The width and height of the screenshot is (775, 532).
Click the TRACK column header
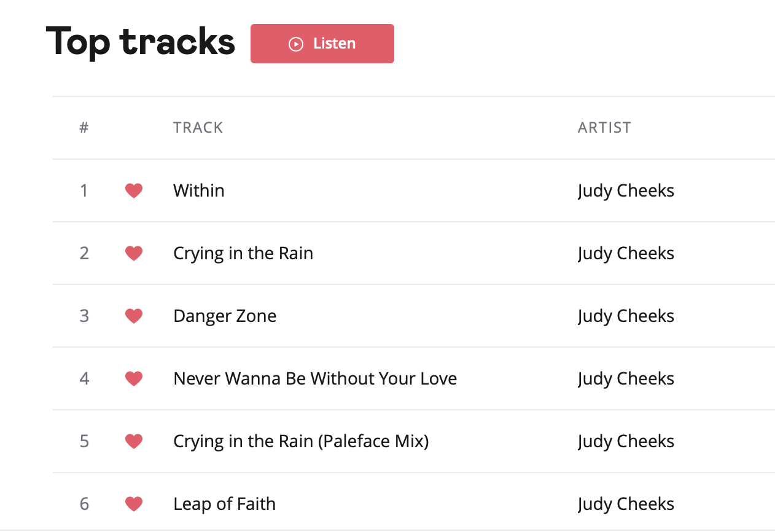click(198, 127)
